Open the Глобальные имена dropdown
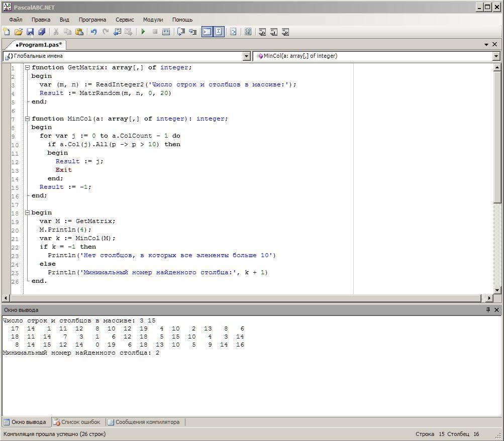 point(246,56)
